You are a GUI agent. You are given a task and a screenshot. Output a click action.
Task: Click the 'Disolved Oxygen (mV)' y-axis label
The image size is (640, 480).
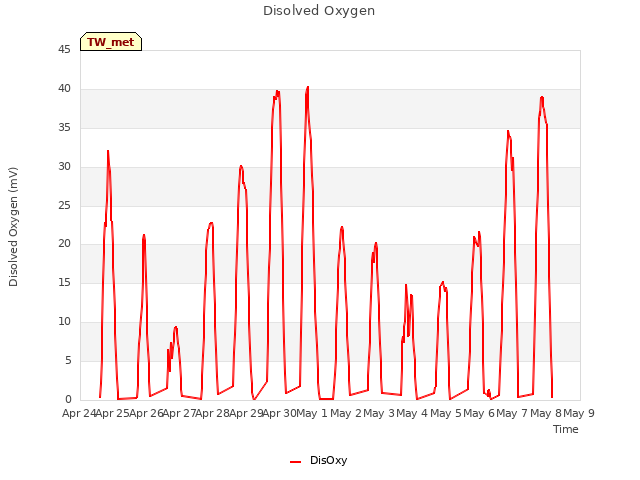(x=13, y=227)
